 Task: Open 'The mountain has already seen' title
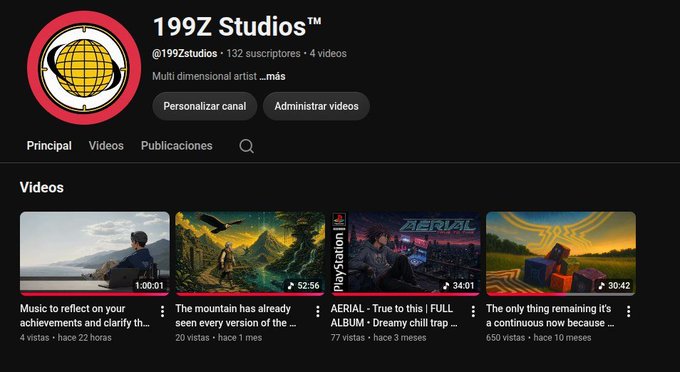pos(236,316)
